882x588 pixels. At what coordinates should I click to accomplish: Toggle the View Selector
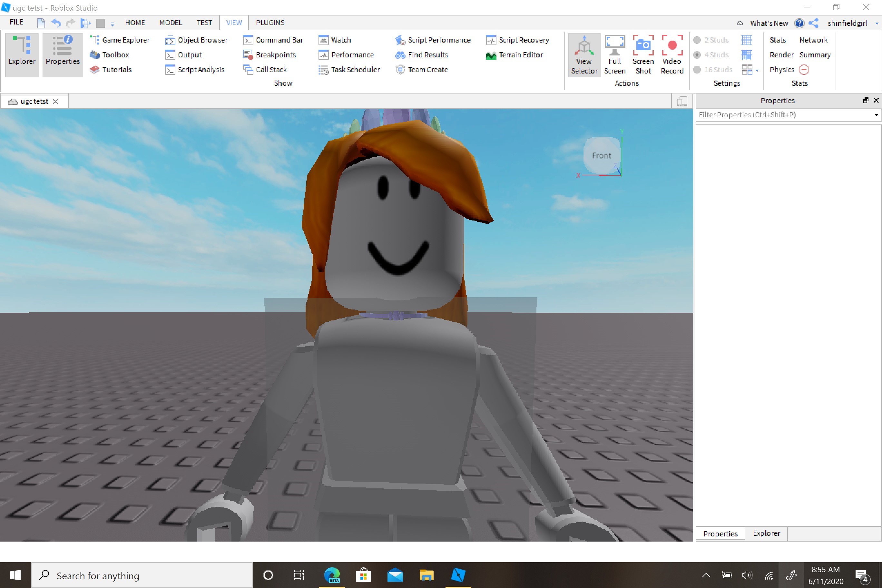pos(584,55)
